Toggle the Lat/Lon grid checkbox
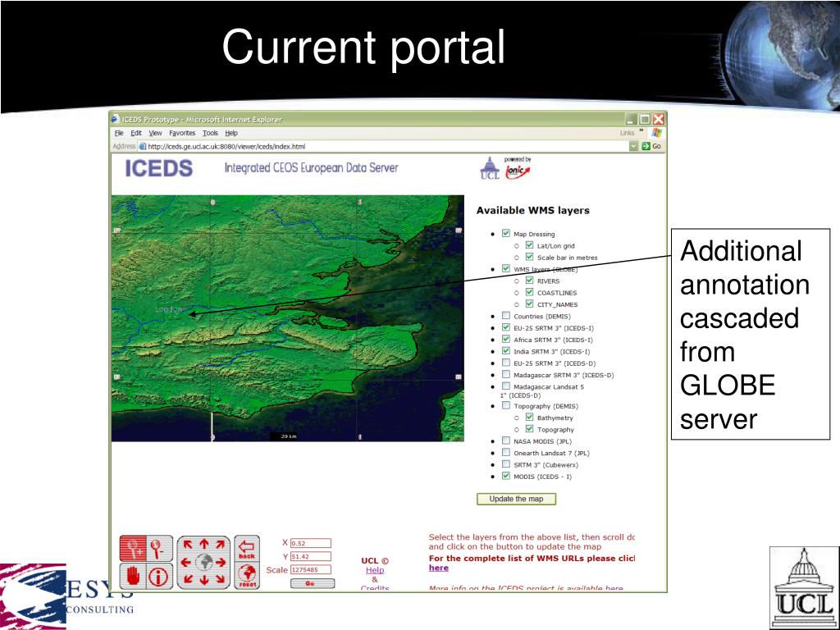 pos(529,245)
